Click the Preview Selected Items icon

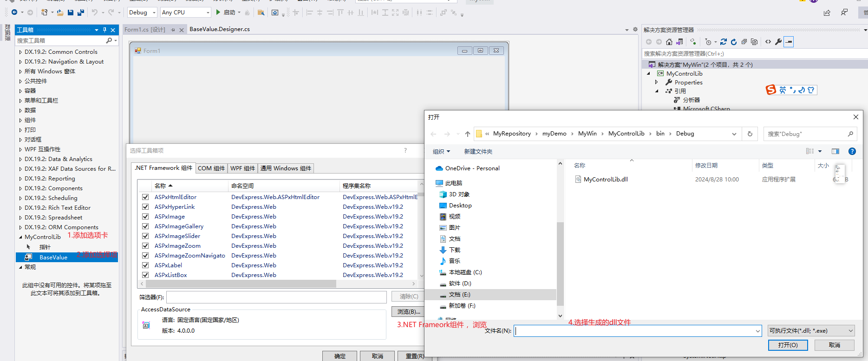[789, 42]
